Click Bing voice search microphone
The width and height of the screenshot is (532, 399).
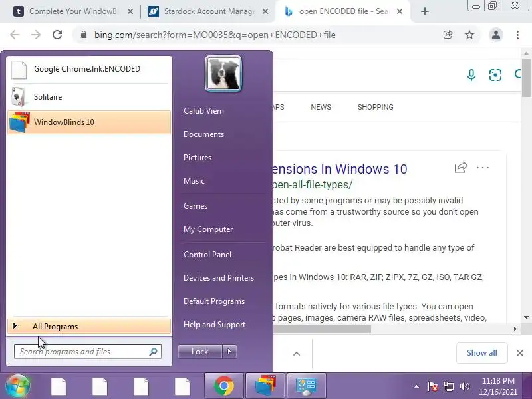471,75
